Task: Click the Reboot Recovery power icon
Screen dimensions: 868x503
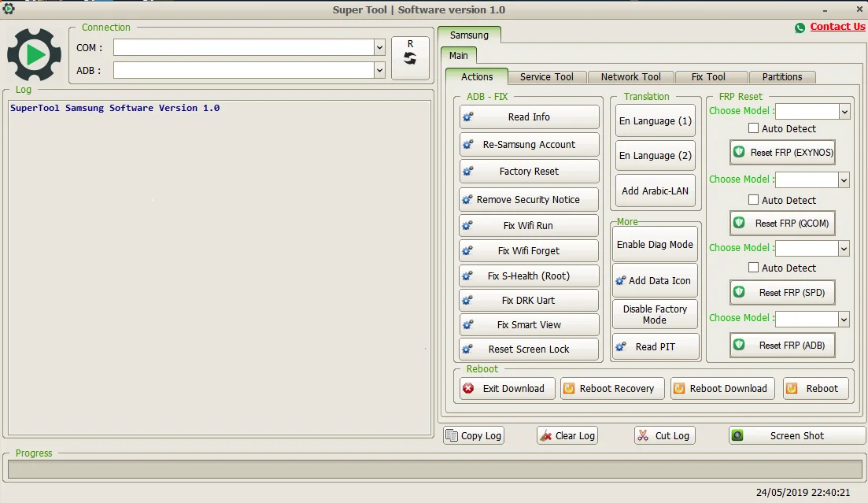Action: (x=568, y=388)
